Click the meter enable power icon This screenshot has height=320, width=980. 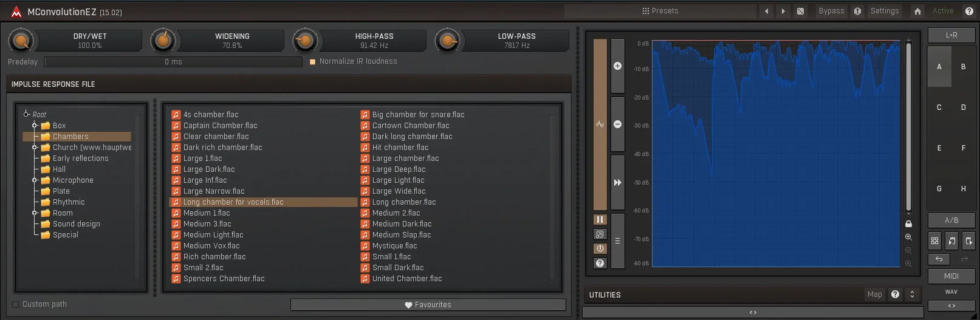(600, 248)
